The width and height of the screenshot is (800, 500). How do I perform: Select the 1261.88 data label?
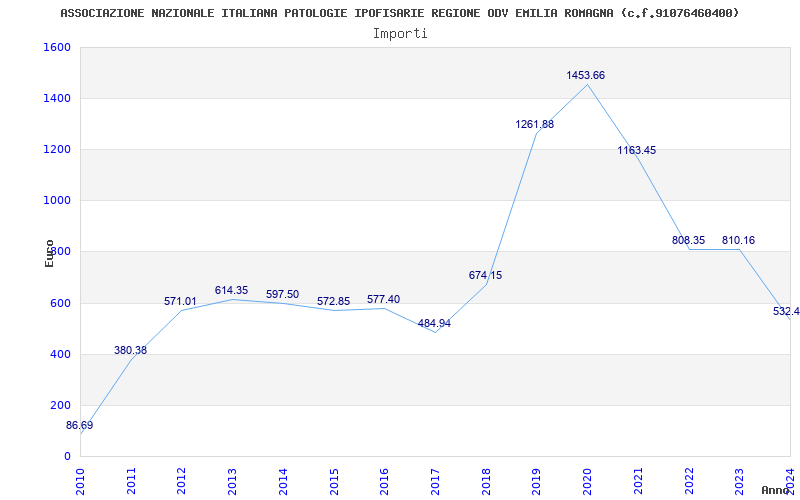coord(534,124)
